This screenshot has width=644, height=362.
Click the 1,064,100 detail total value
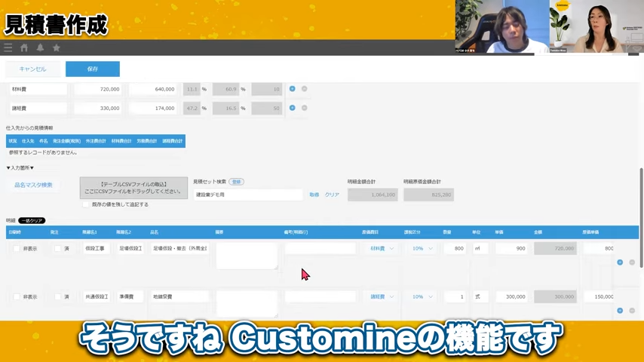[x=373, y=195]
